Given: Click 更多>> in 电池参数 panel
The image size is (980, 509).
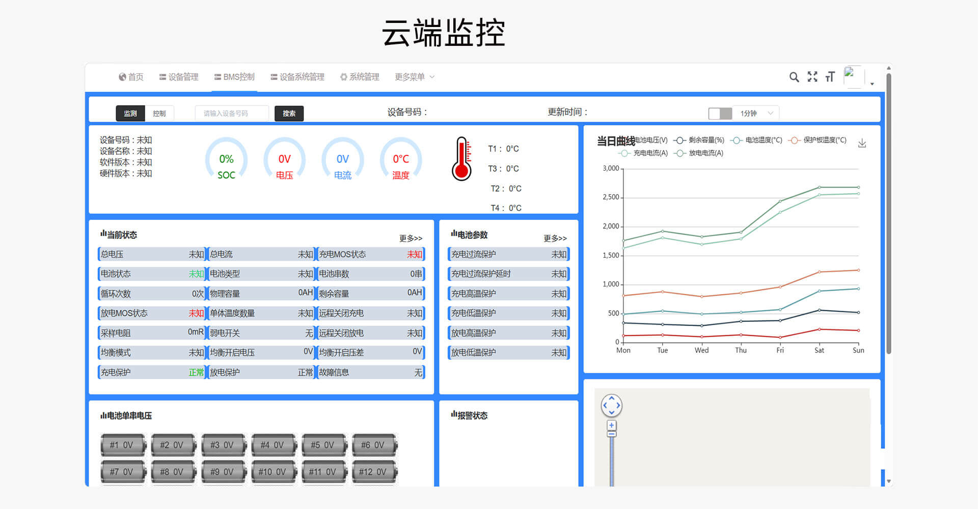Looking at the screenshot, I should [x=556, y=238].
